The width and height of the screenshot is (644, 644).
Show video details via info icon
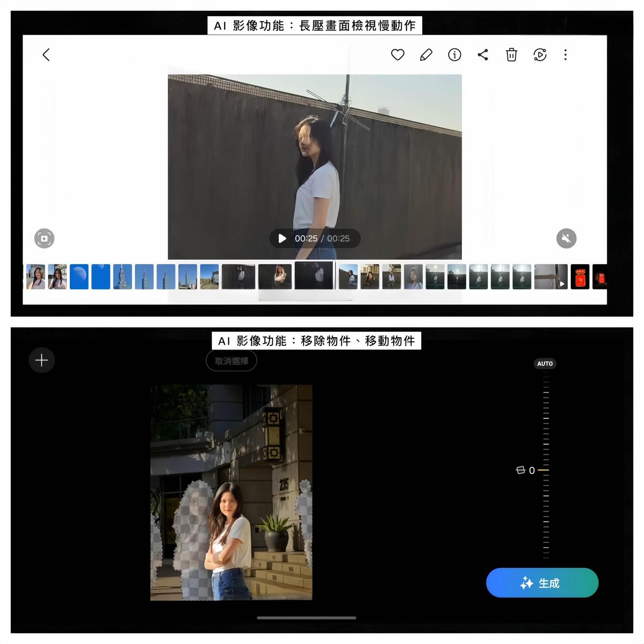pyautogui.click(x=454, y=55)
